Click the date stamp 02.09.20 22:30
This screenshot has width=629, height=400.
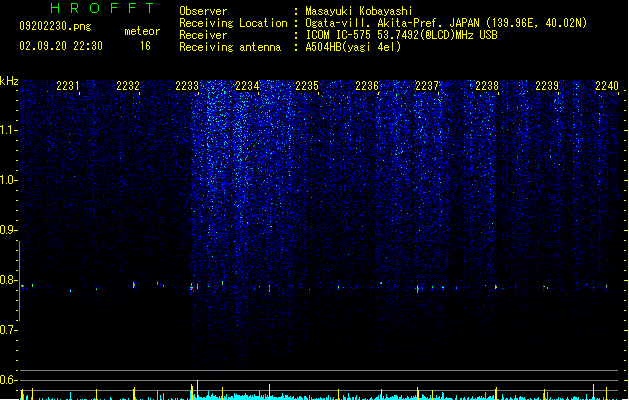61,46
